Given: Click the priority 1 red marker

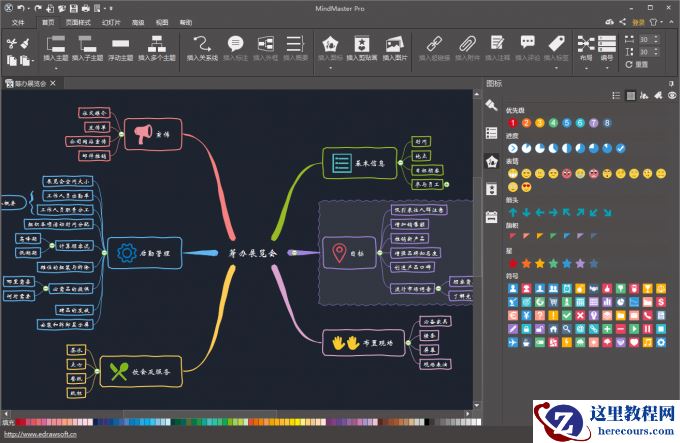Looking at the screenshot, I should 513,123.
